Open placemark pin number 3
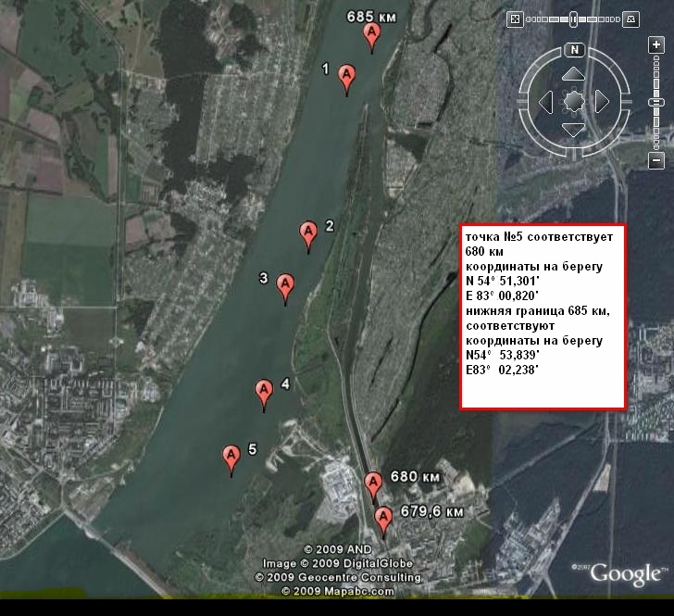Screen dimensions: 674x616 coord(286,285)
